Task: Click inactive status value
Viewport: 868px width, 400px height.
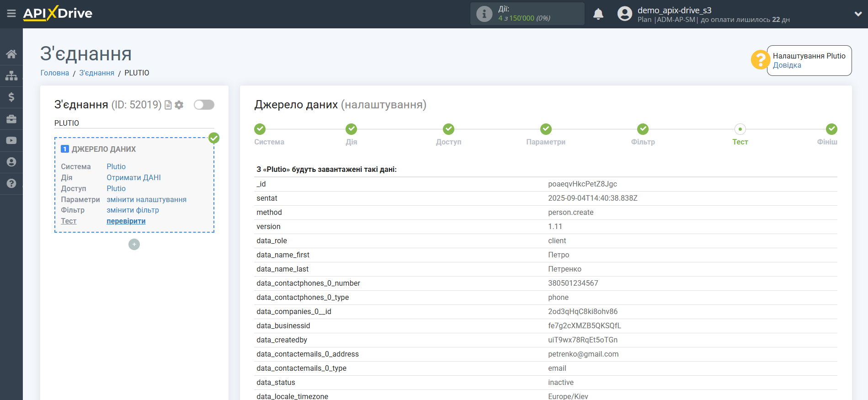Action: [x=561, y=382]
